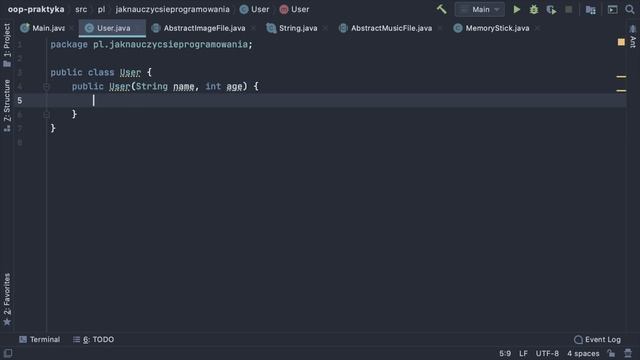Click line number 5 in the gutter

point(20,100)
